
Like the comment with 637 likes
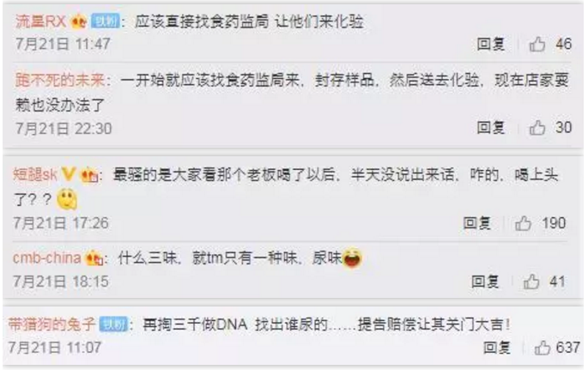point(543,348)
